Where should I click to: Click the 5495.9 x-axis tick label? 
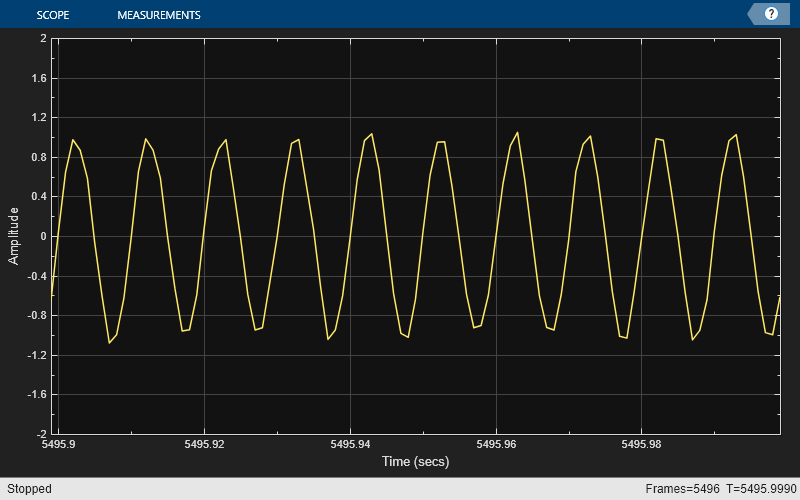[x=58, y=444]
